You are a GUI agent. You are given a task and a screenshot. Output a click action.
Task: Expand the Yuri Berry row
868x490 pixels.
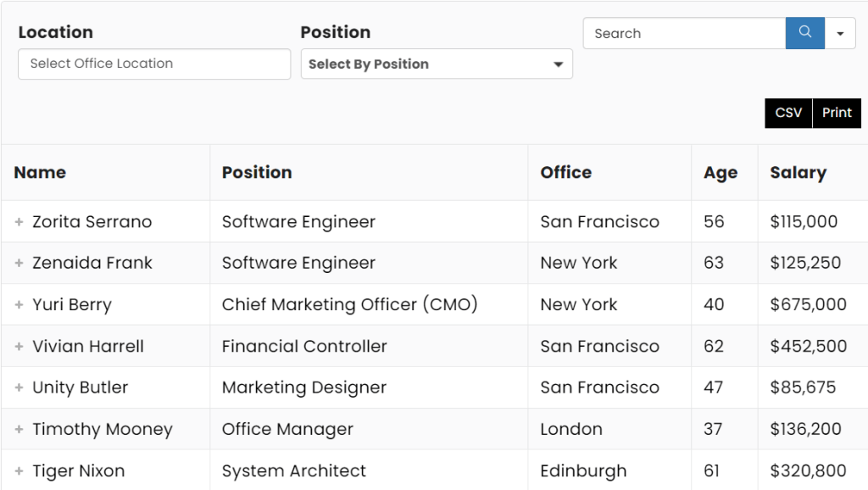(x=19, y=304)
